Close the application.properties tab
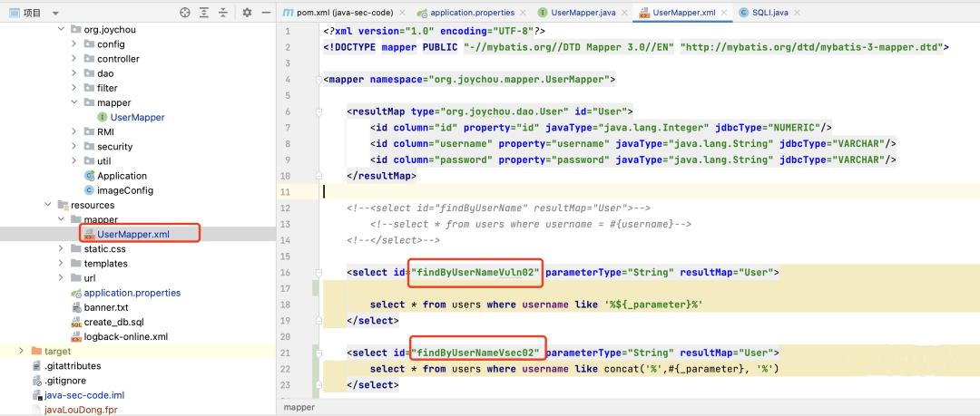The height and width of the screenshot is (416, 980). (524, 13)
